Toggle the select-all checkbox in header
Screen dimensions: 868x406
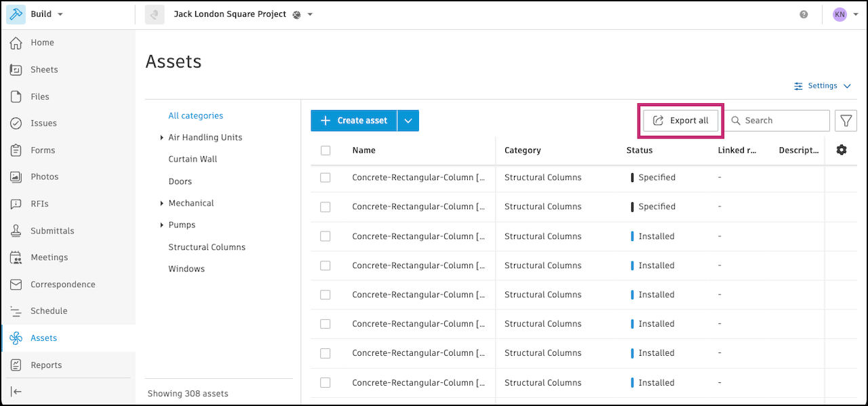coord(325,151)
